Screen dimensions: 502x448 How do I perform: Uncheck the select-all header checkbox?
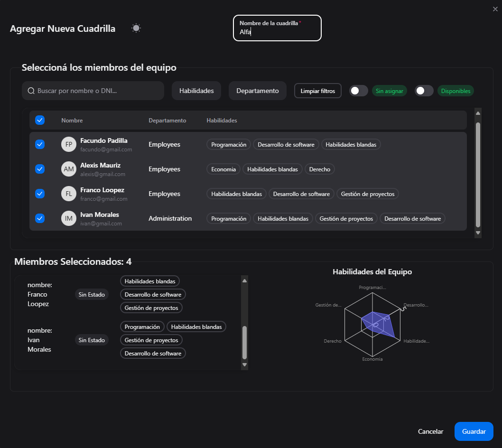[40, 120]
